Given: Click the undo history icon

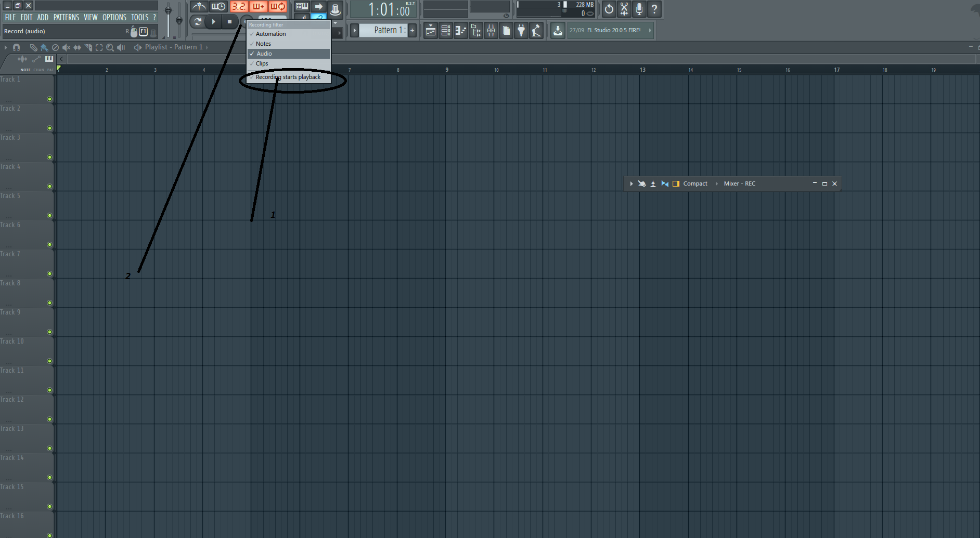Looking at the screenshot, I should coord(609,9).
